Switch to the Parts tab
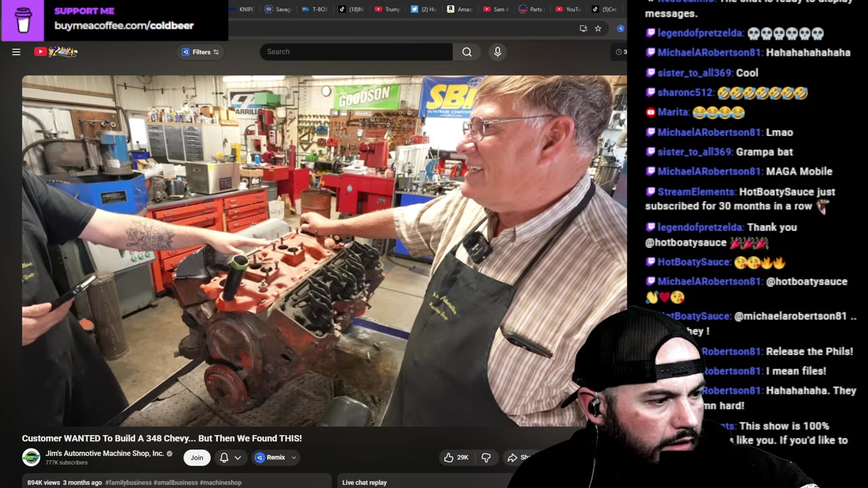Viewport: 868px width, 488px height. (x=532, y=9)
